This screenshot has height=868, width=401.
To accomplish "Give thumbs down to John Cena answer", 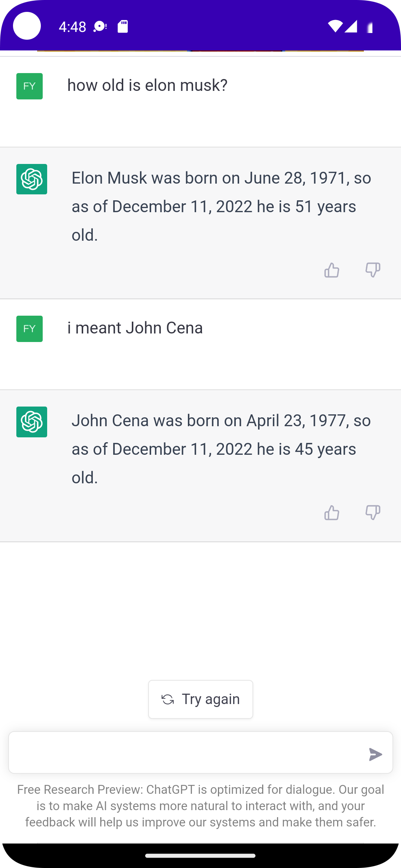I will pos(373,513).
